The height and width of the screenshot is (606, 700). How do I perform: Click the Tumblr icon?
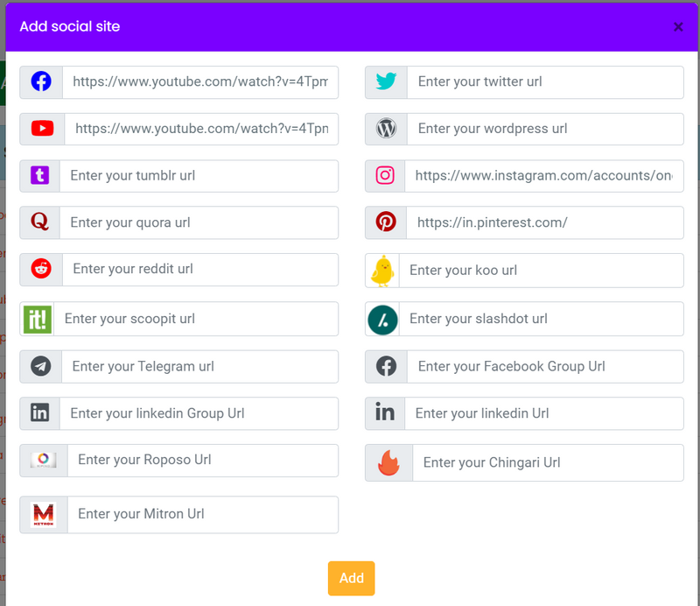[39, 175]
